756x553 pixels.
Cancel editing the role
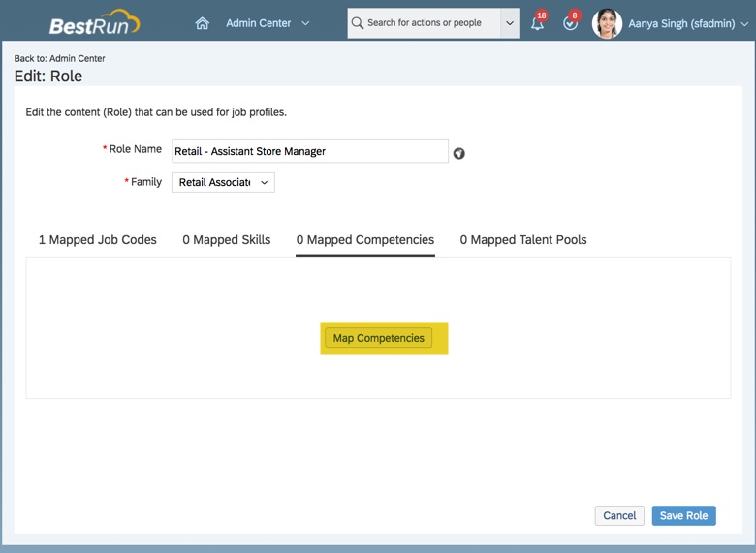pyautogui.click(x=619, y=515)
